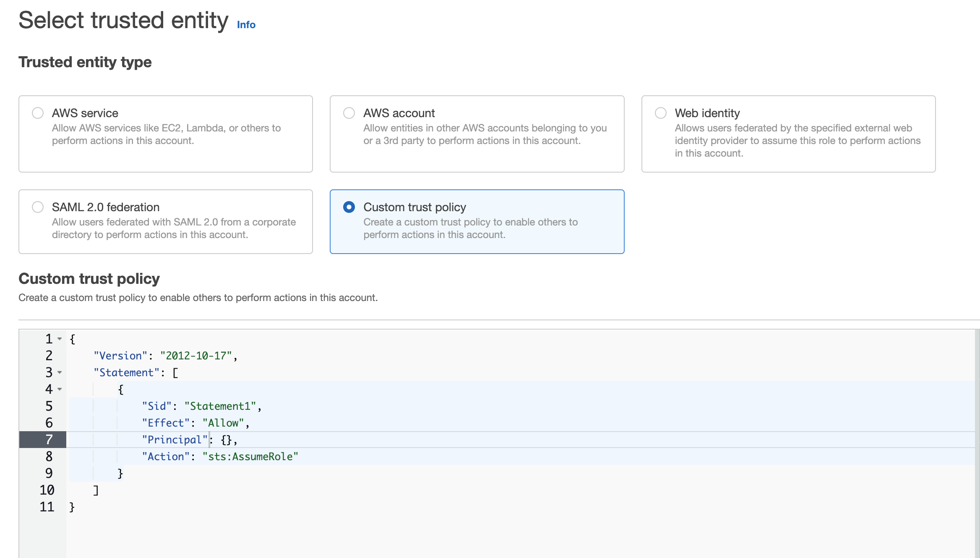Select the AWS service radio button
Screen dimensions: 980x558
pos(38,113)
